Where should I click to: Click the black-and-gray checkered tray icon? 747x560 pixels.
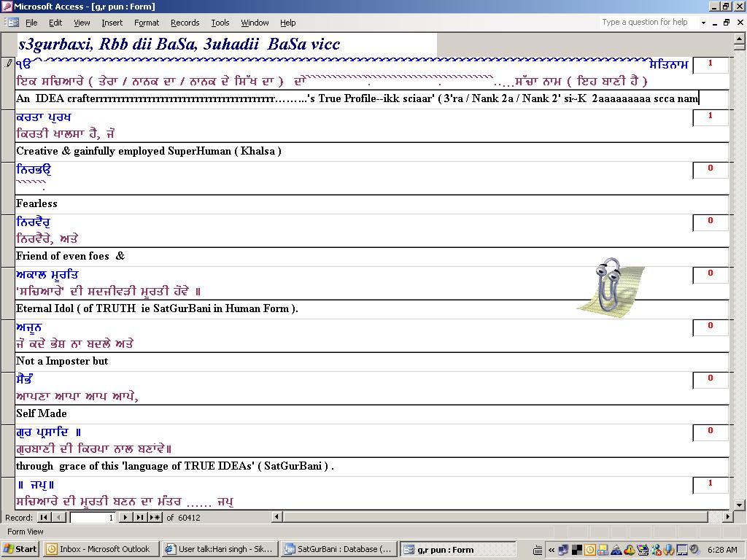[x=577, y=550]
